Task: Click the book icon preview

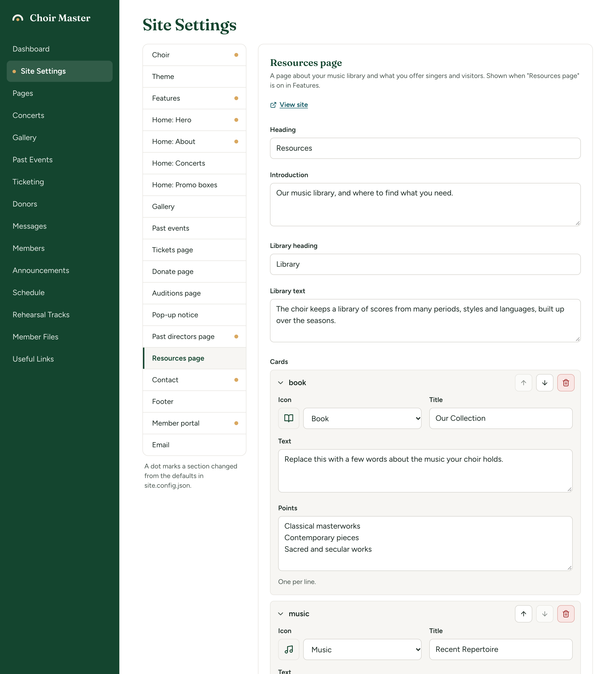Action: (289, 418)
